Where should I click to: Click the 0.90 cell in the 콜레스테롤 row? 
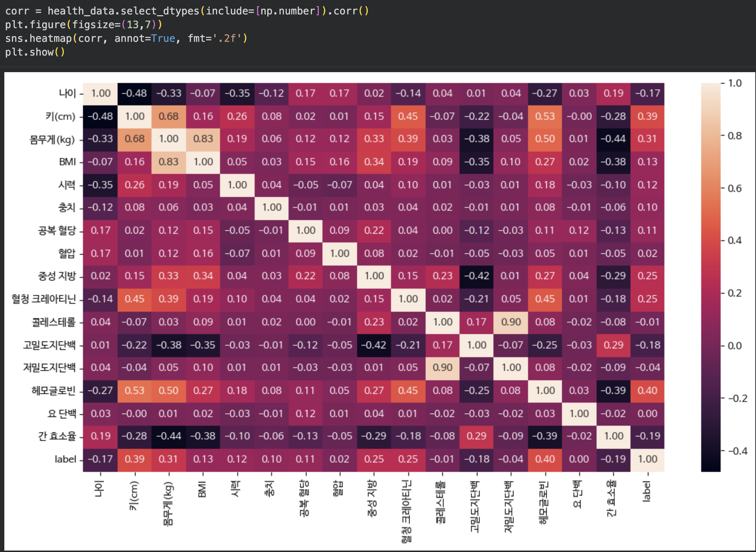pos(511,322)
